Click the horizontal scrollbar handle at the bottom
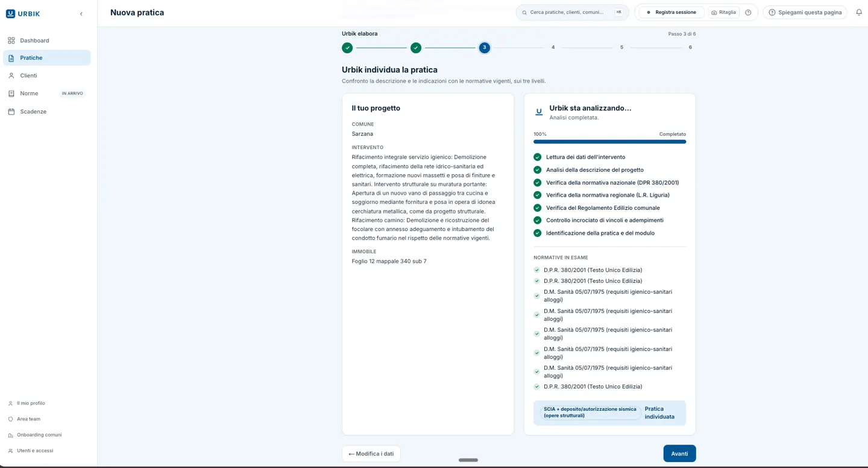The height and width of the screenshot is (468, 868). 468,460
